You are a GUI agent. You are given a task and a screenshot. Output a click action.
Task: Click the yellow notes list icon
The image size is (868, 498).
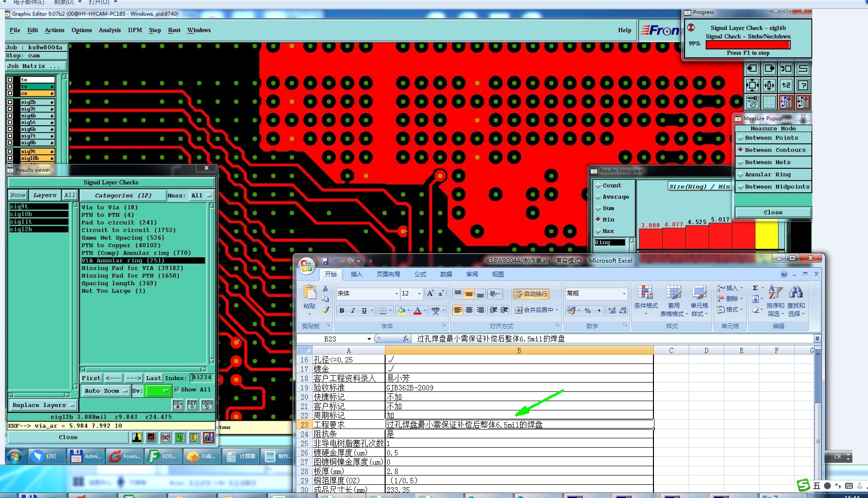point(194,437)
